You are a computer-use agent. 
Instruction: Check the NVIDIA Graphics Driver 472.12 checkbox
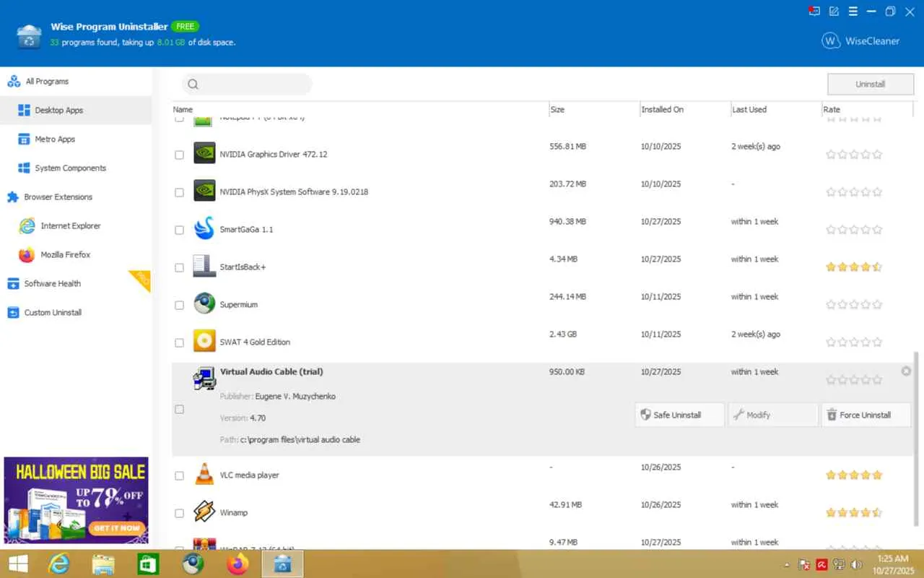click(x=179, y=155)
